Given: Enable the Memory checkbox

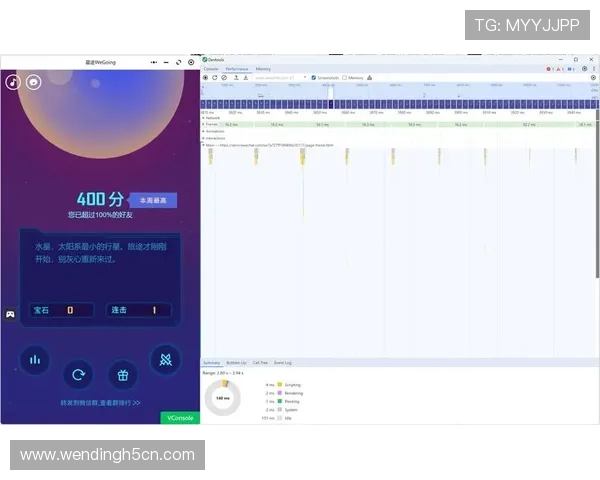Looking at the screenshot, I should (345, 77).
